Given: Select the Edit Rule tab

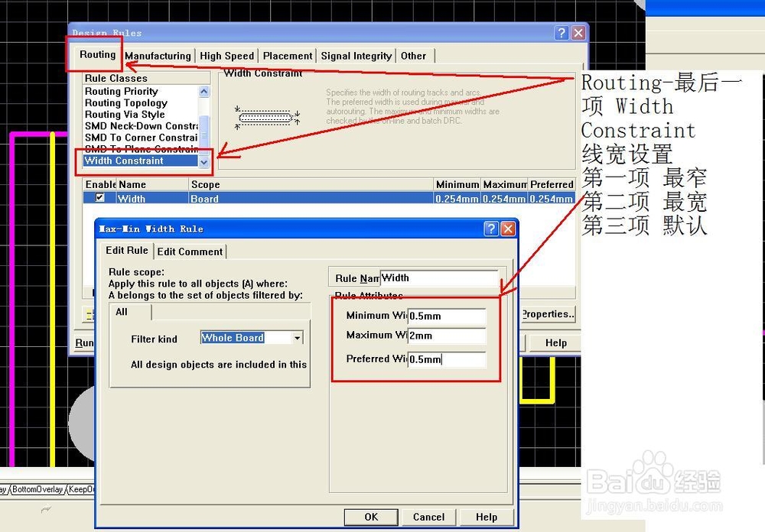Looking at the screenshot, I should click(x=127, y=250).
